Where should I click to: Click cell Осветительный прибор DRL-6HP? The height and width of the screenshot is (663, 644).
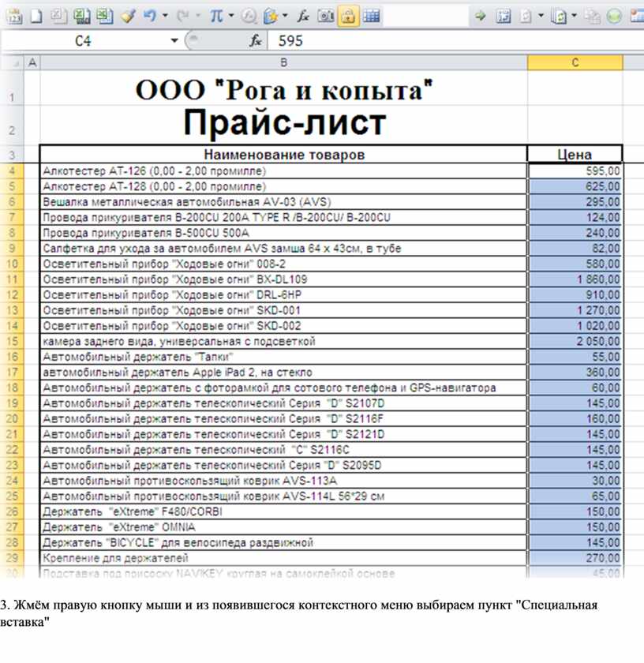click(284, 295)
